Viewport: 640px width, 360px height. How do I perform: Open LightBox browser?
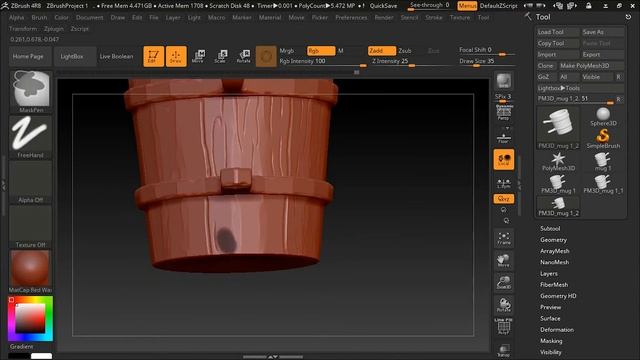tap(75, 56)
